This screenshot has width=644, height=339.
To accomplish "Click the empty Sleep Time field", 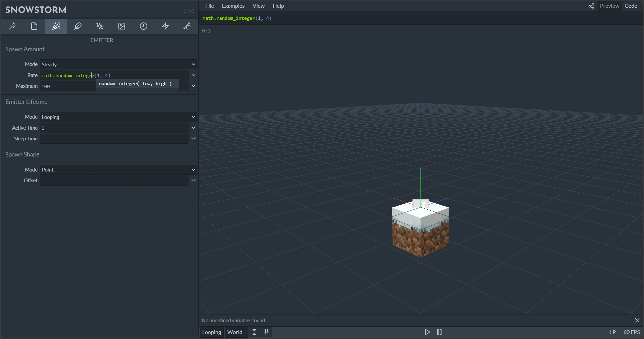I will coord(114,139).
